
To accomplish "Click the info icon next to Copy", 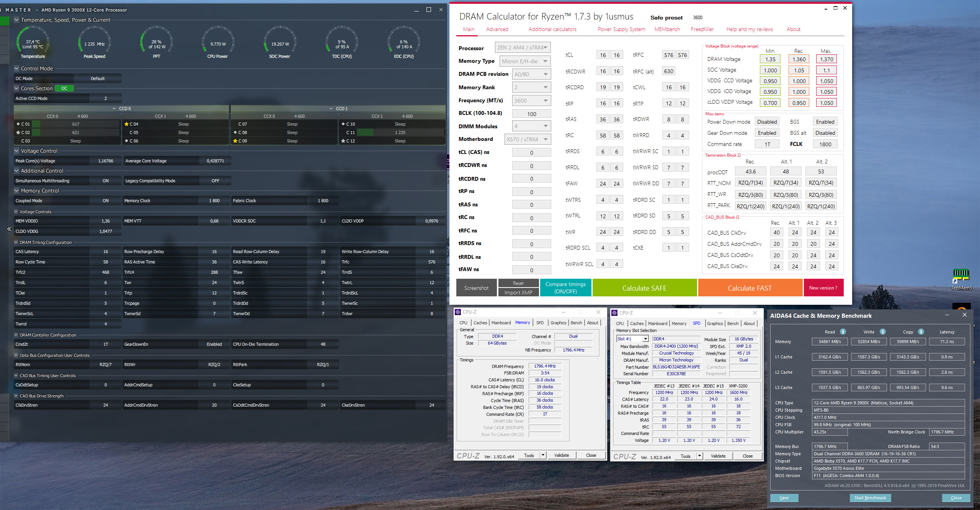I will point(921,332).
